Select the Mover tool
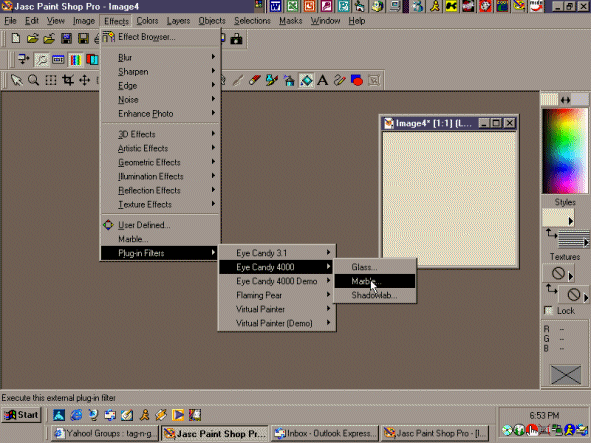Screen dimensions: 591x443 pos(84,80)
